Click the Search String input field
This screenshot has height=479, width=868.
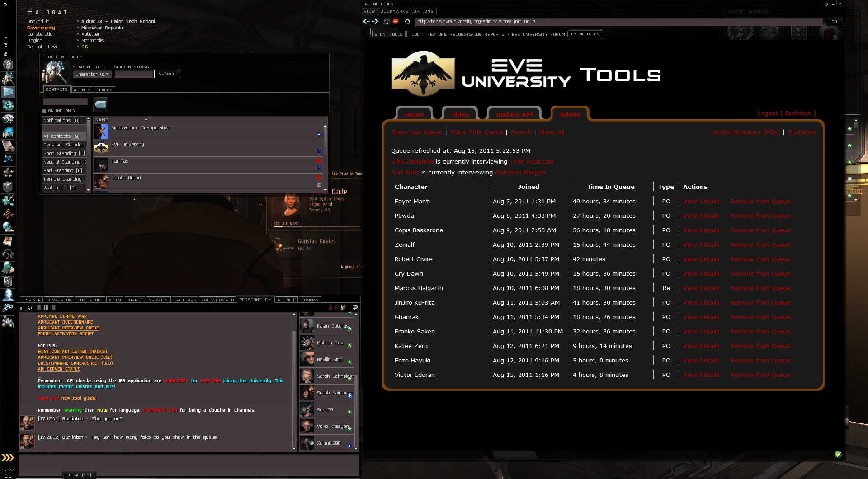click(x=134, y=74)
